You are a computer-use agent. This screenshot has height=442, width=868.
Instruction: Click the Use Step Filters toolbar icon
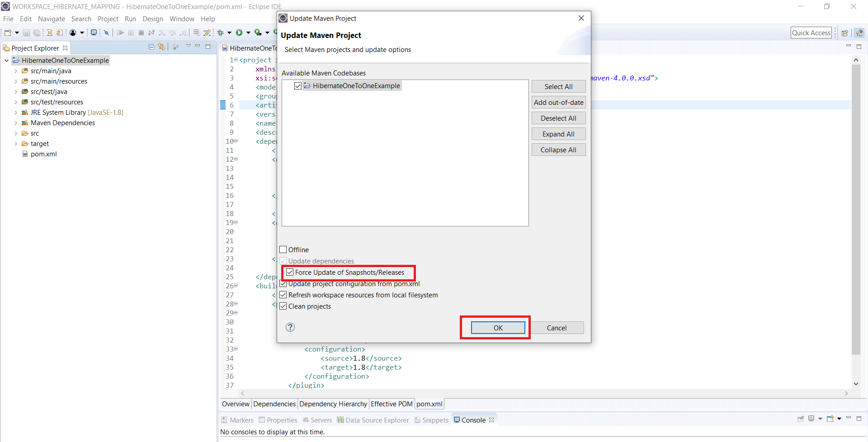pyautogui.click(x=207, y=33)
